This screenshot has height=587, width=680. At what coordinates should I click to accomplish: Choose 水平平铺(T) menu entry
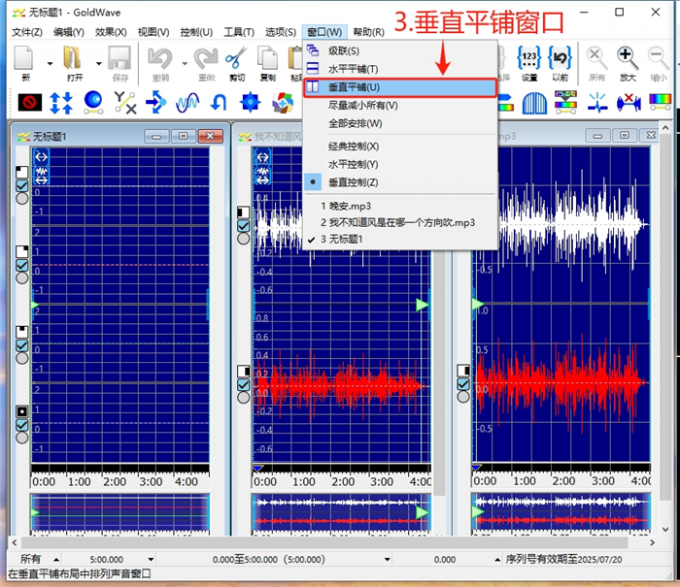[400, 69]
